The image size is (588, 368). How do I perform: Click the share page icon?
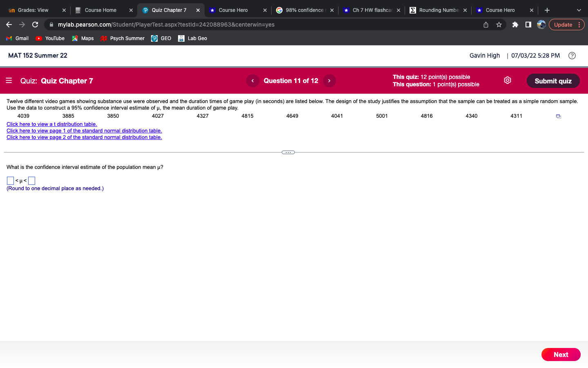pos(486,25)
